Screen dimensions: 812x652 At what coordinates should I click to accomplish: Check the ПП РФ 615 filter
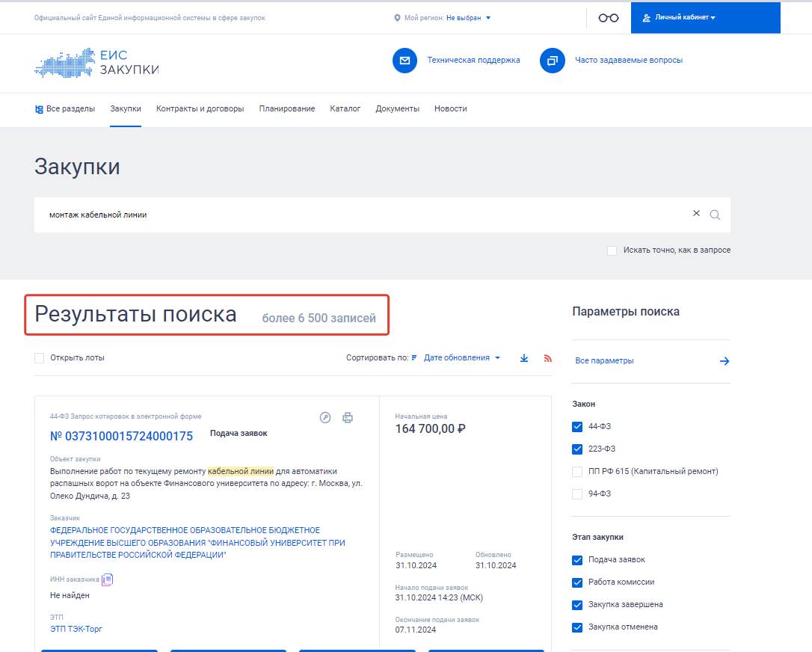tap(577, 472)
